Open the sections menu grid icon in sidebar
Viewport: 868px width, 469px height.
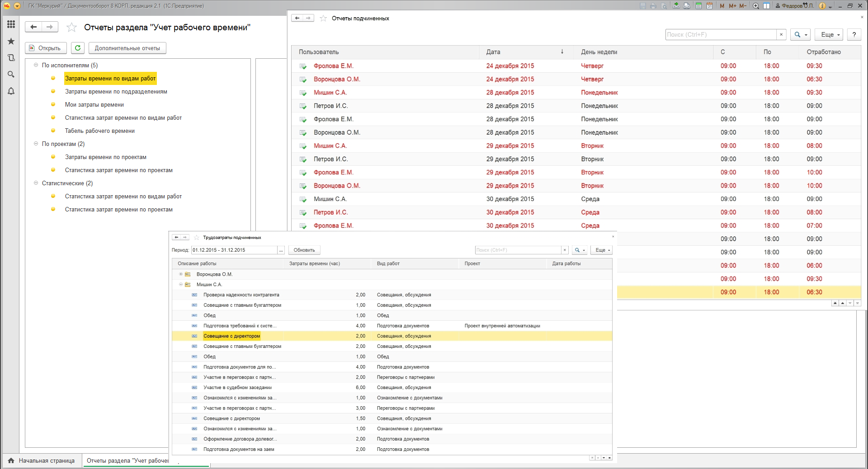point(11,24)
